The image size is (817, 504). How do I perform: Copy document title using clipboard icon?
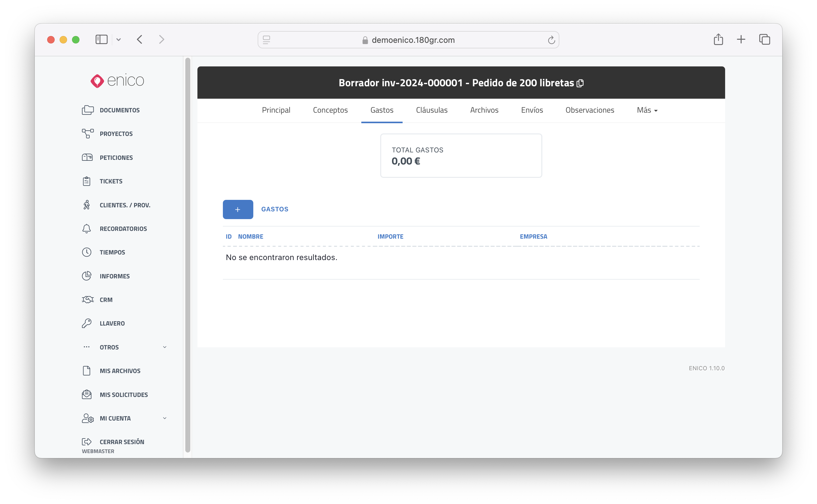click(x=580, y=83)
